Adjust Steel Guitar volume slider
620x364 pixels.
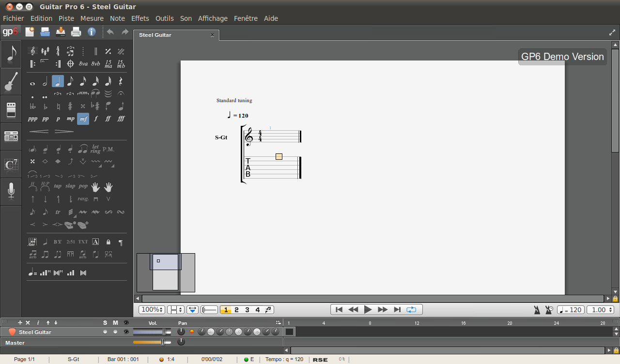(152, 332)
